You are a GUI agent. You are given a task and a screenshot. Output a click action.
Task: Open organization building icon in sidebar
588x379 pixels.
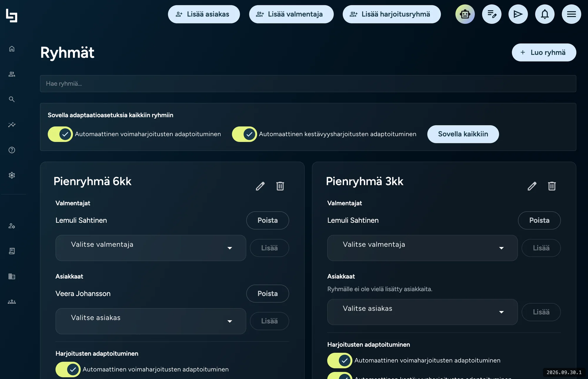(12, 277)
